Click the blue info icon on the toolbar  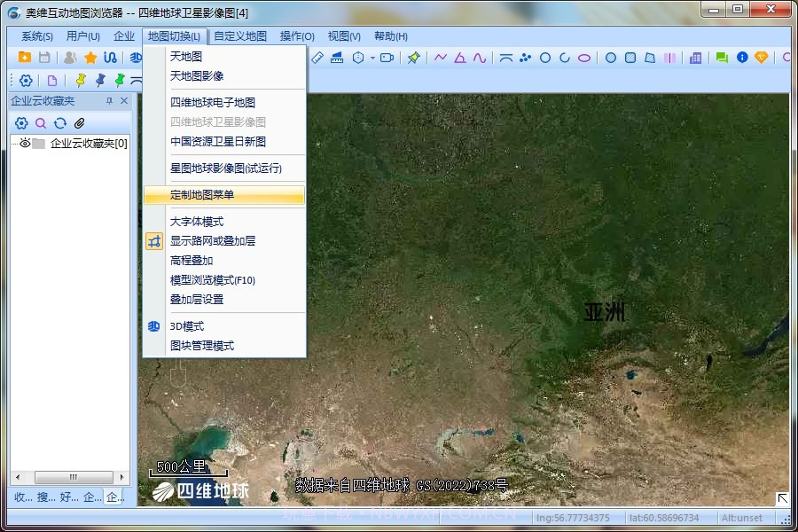742,57
